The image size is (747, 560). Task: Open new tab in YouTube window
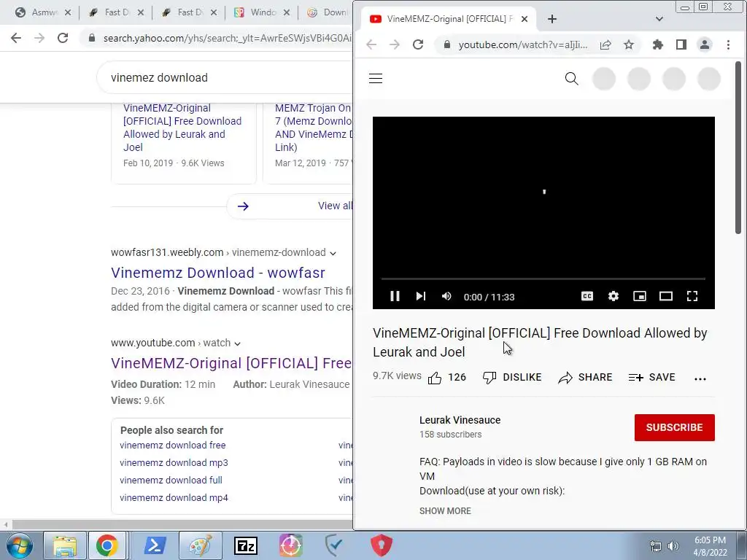pyautogui.click(x=551, y=19)
